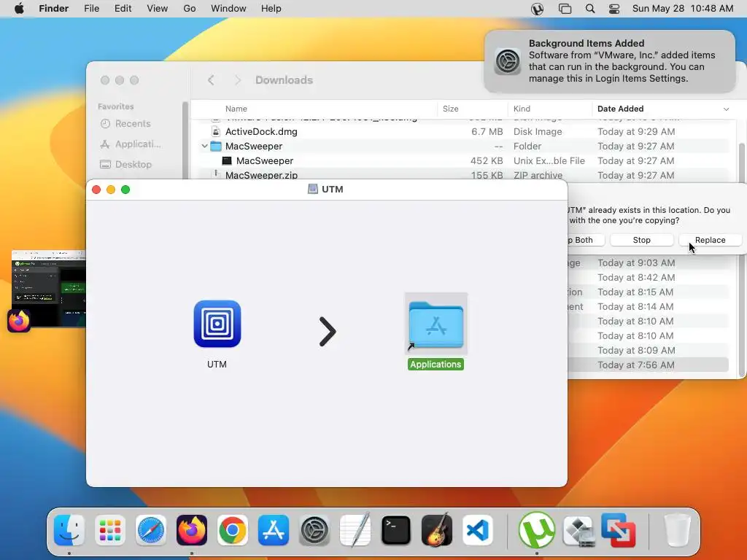Click the UTM app icon in installer window
747x560 pixels.
click(217, 324)
